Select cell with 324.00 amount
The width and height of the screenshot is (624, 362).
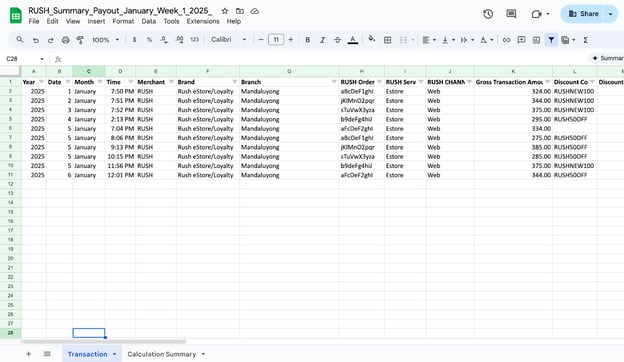tap(513, 91)
